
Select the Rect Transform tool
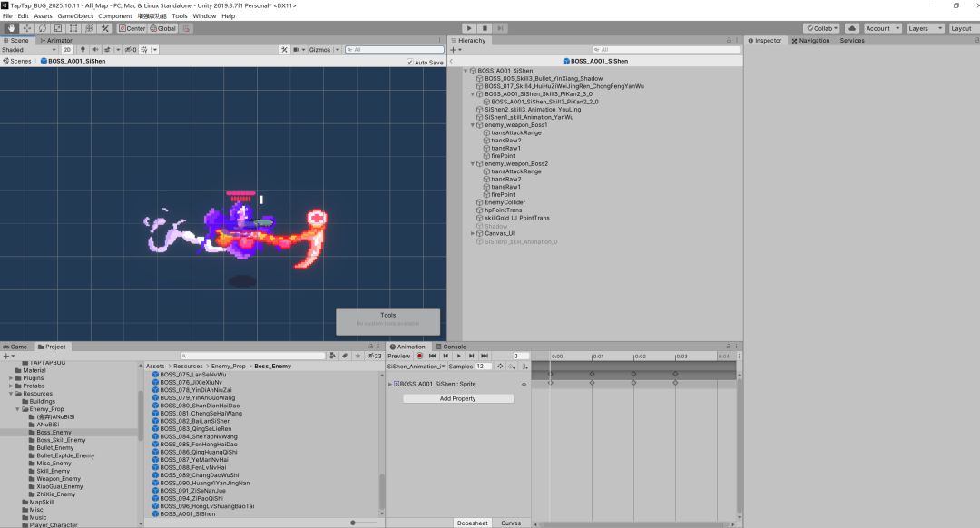pyautogui.click(x=73, y=28)
